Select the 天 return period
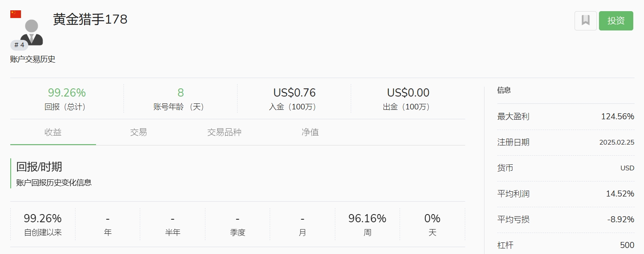644x254 pixels. coord(432,225)
